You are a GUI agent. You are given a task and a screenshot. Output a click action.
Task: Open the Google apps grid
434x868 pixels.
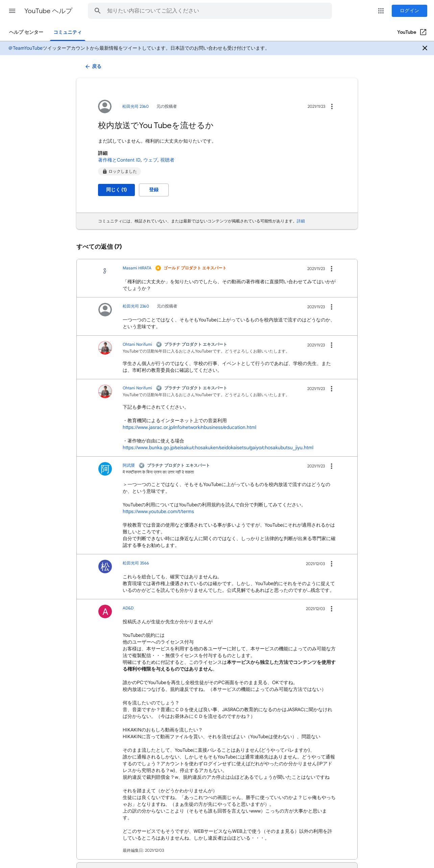click(381, 11)
